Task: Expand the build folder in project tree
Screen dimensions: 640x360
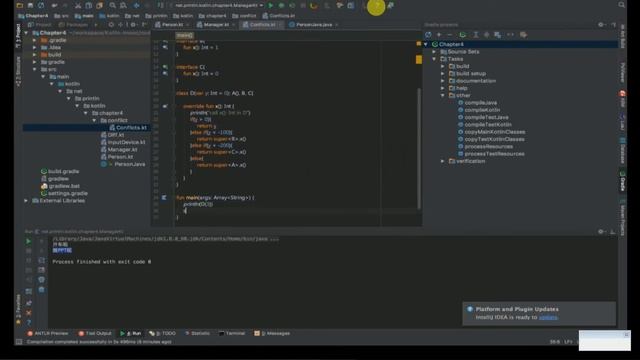Action: click(35, 55)
